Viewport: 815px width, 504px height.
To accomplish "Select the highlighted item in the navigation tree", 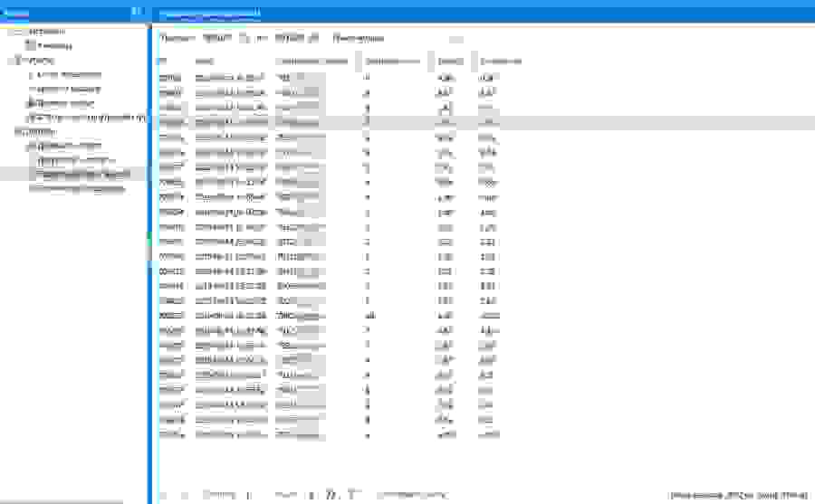I will coord(83,174).
